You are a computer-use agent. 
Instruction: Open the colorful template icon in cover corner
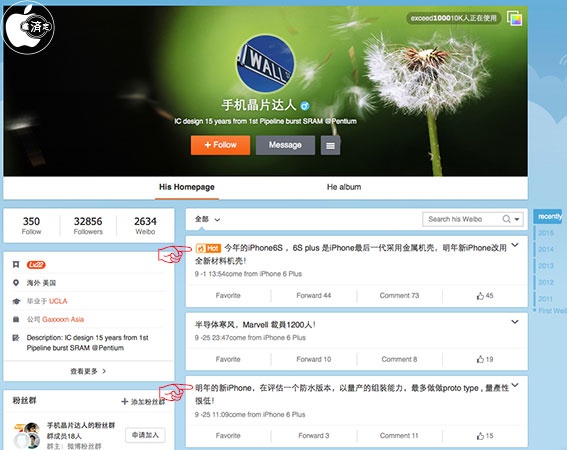click(514, 18)
